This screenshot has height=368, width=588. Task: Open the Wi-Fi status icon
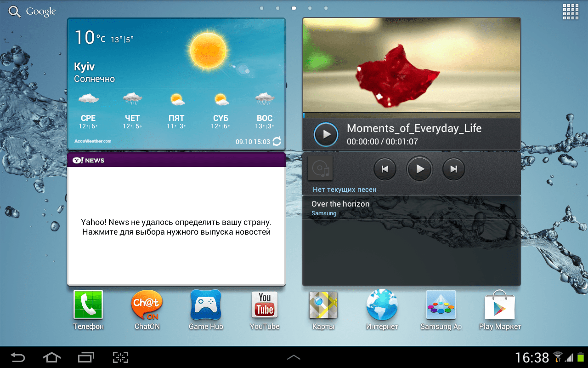(x=558, y=357)
